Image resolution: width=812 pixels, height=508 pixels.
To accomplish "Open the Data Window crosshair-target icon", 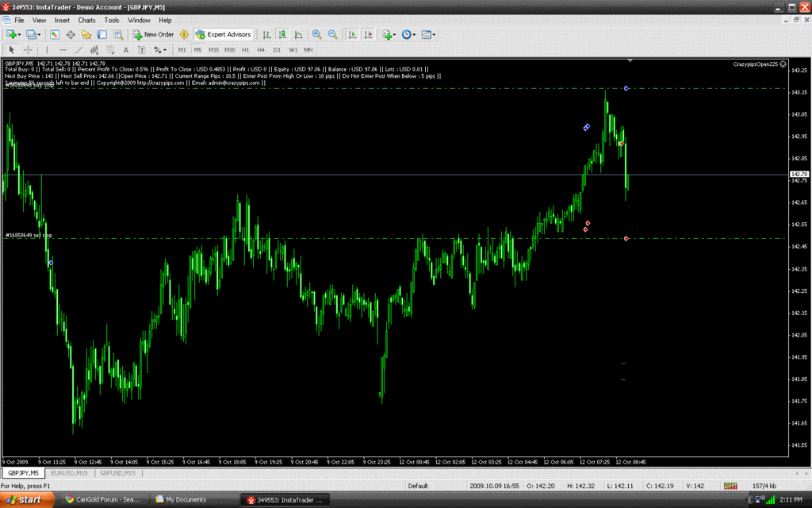I will [x=71, y=35].
